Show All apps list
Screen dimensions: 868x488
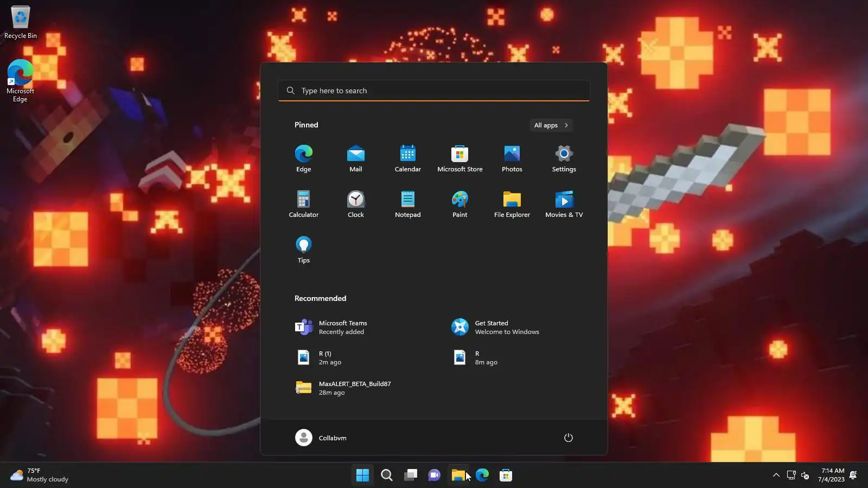551,125
